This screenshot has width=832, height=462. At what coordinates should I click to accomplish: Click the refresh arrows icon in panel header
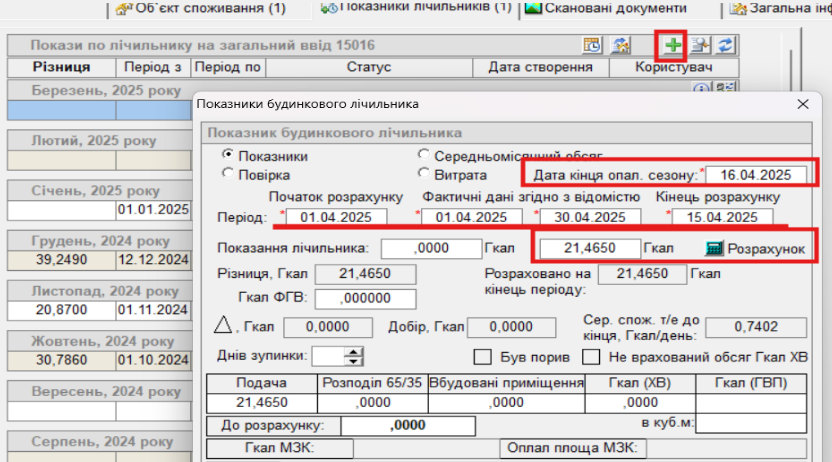(x=725, y=45)
